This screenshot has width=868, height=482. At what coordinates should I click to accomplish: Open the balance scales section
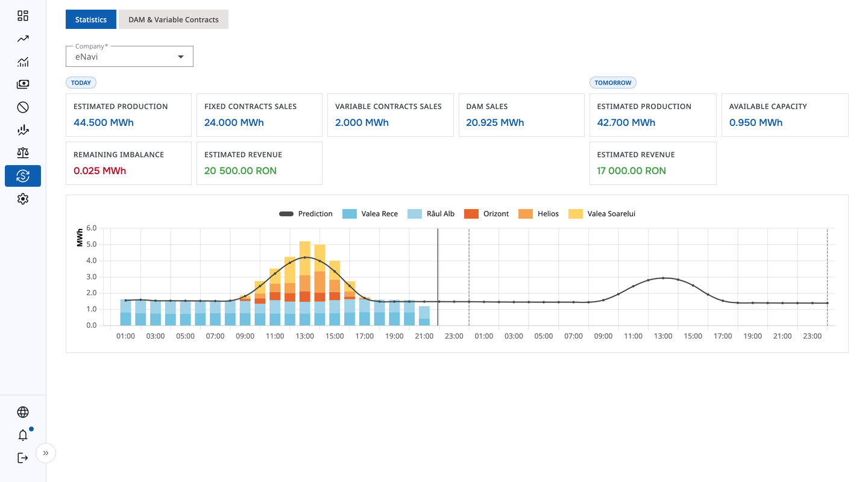(22, 152)
